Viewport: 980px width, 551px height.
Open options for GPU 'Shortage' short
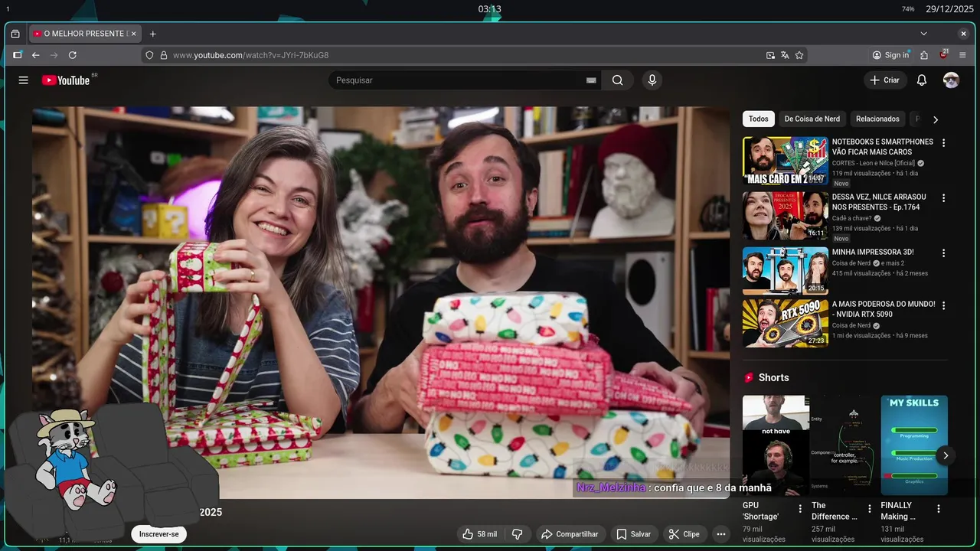pos(800,509)
